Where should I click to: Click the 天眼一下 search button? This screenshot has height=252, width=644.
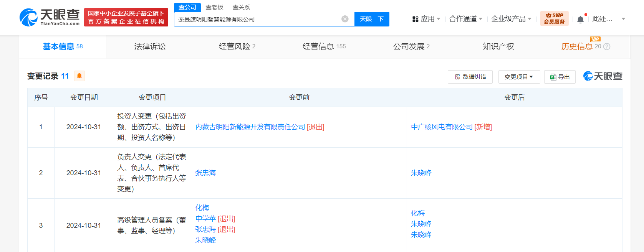pos(371,19)
